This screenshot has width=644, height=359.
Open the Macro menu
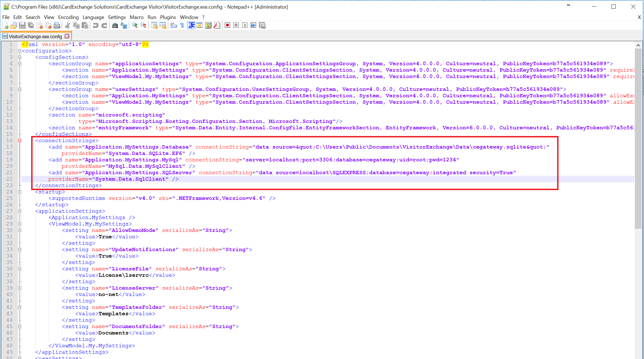137,17
